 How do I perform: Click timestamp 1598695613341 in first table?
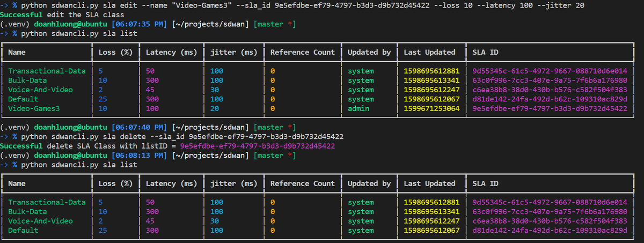click(431, 80)
